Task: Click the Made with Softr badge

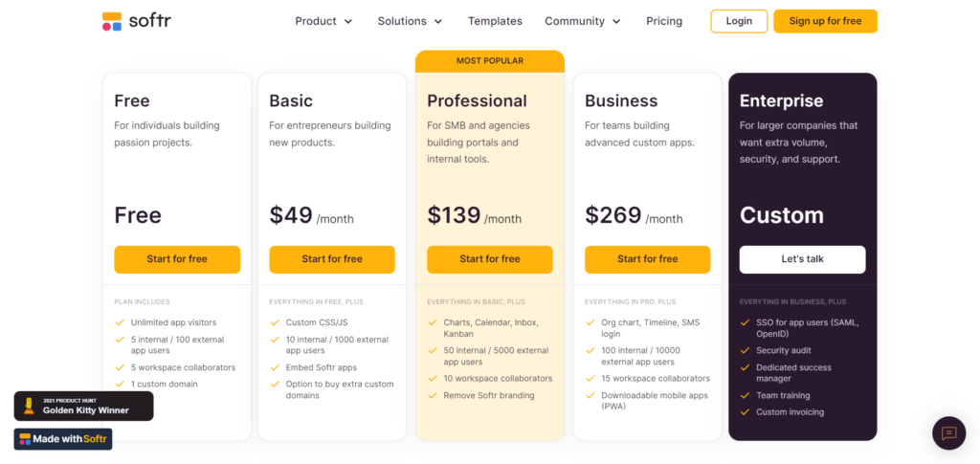Action: tap(63, 439)
